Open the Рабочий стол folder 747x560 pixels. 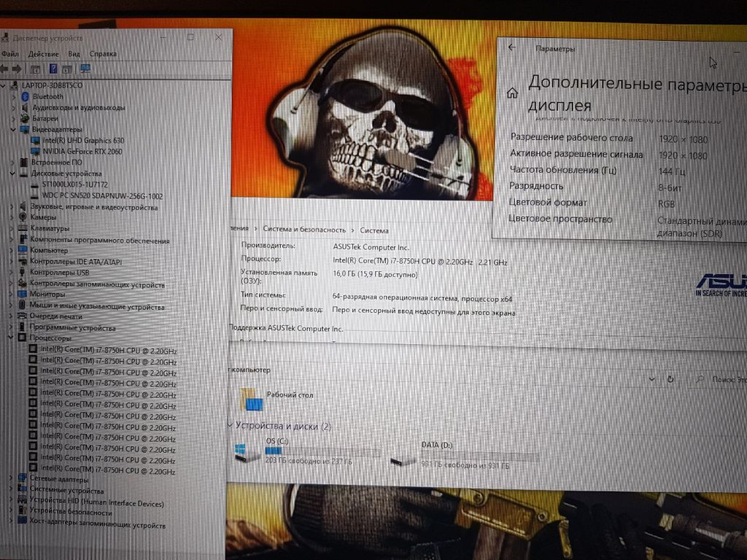252,398
